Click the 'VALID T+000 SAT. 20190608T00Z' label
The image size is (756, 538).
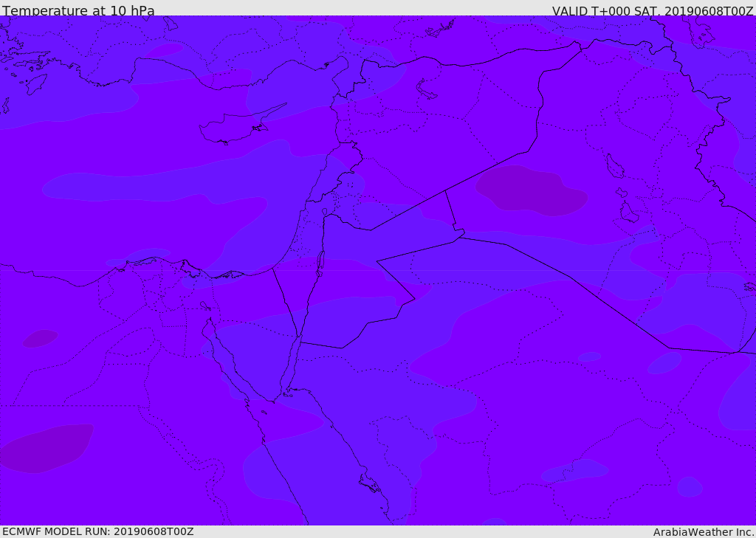653,10
